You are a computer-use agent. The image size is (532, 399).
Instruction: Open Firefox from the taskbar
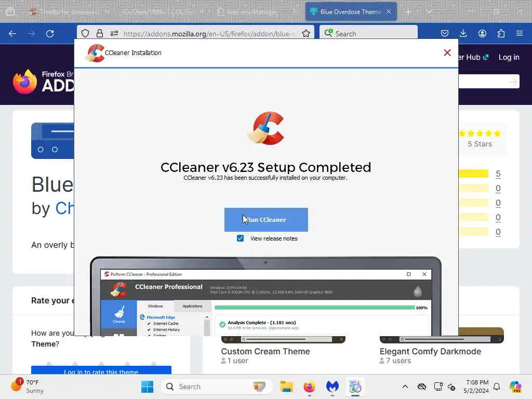tap(309, 387)
